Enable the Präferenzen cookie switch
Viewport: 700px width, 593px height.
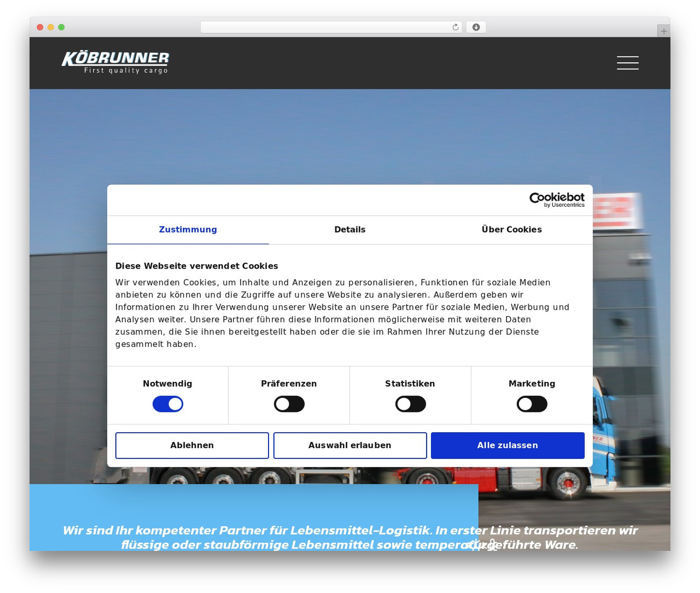289,404
